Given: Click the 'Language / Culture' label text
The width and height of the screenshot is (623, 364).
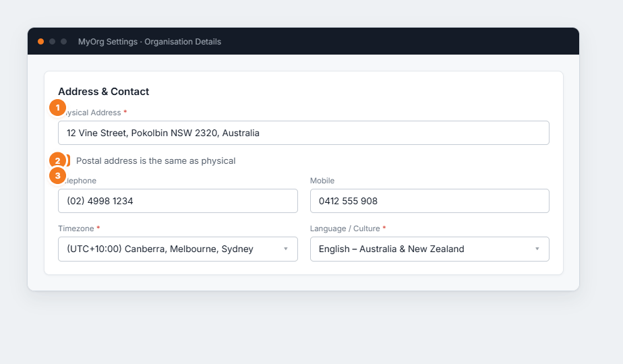Looking at the screenshot, I should (x=345, y=229).
